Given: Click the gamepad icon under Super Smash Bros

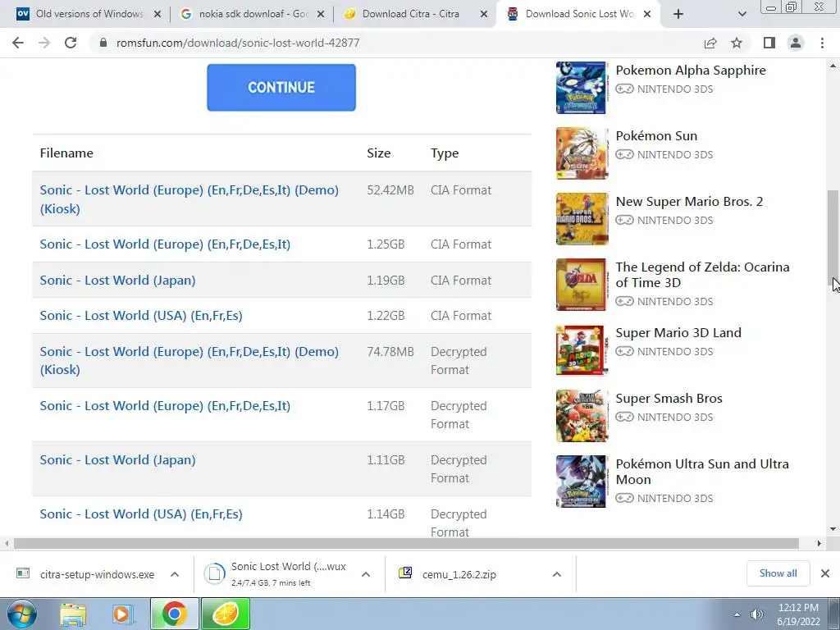Looking at the screenshot, I should coord(624,417).
